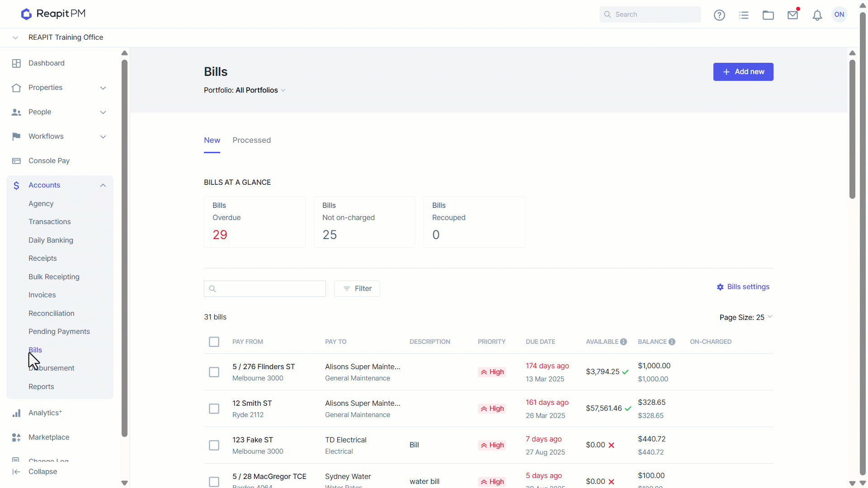Viewport: 868px width, 488px height.
Task: Open the help question mark icon
Action: [x=719, y=15]
